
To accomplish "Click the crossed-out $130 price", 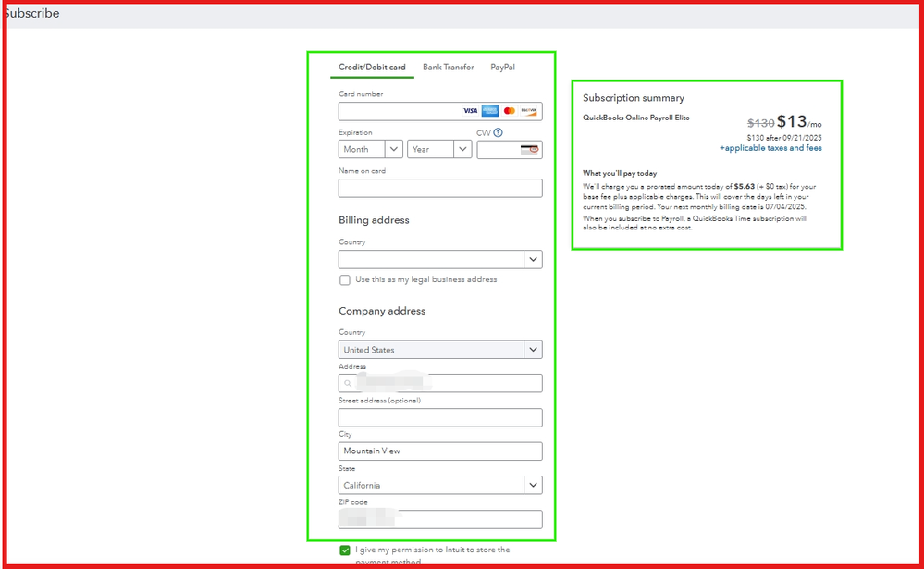I will (x=761, y=123).
